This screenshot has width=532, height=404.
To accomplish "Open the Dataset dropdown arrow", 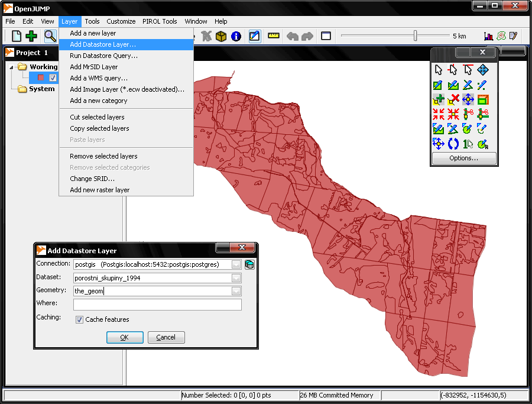I will (x=236, y=278).
